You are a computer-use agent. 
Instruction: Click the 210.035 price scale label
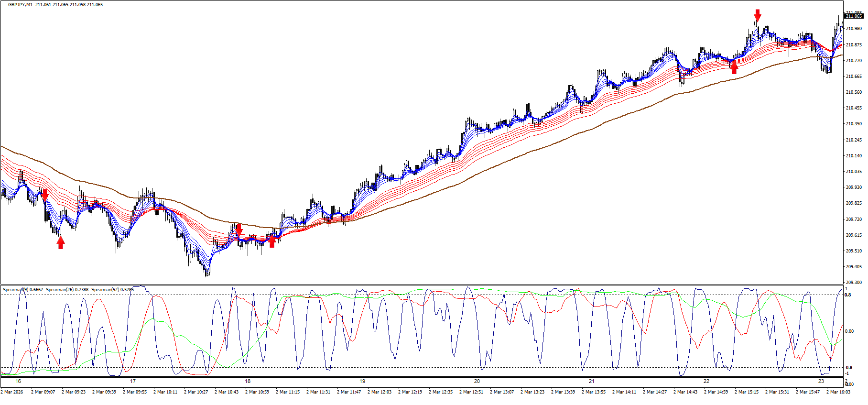(x=854, y=172)
